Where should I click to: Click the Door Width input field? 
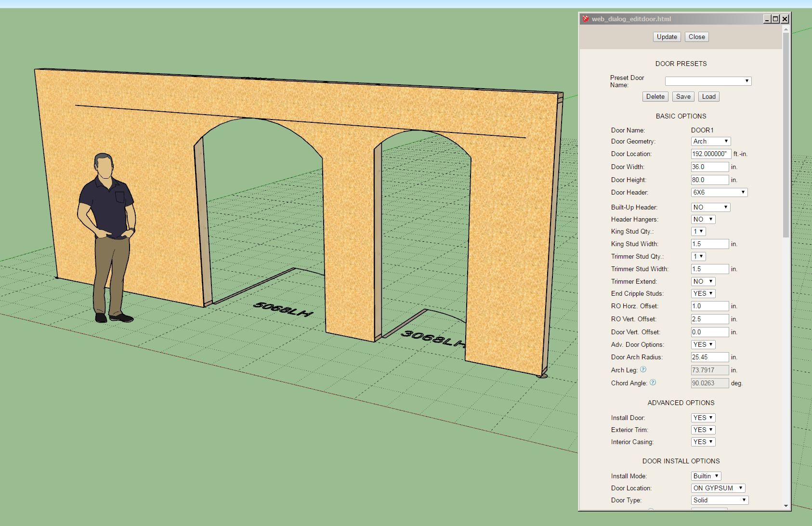tap(710, 167)
